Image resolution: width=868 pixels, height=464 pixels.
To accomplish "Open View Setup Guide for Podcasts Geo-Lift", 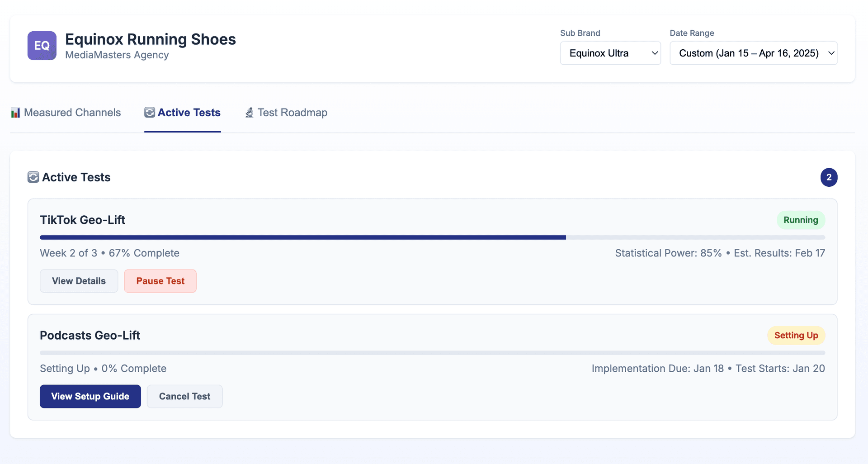I will [90, 396].
